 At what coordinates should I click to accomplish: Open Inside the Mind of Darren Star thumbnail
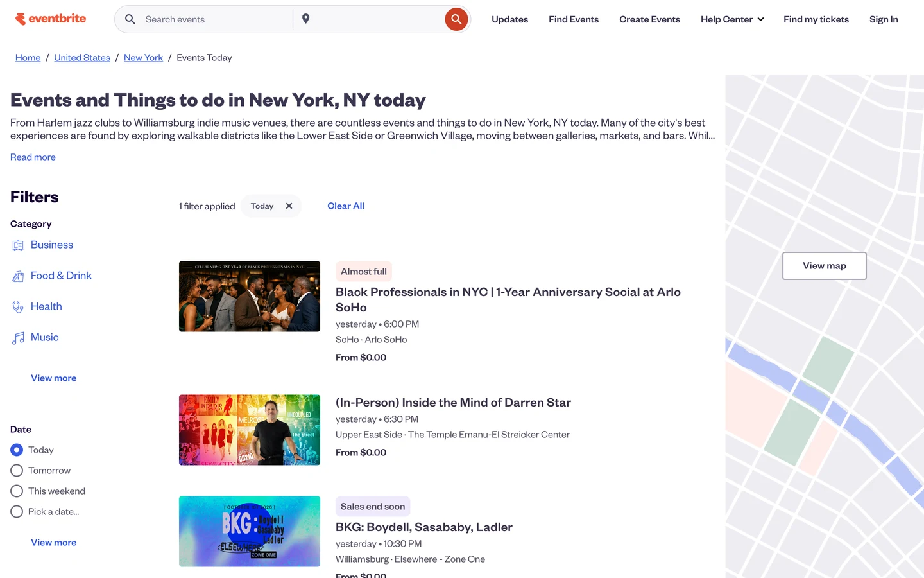point(250,430)
